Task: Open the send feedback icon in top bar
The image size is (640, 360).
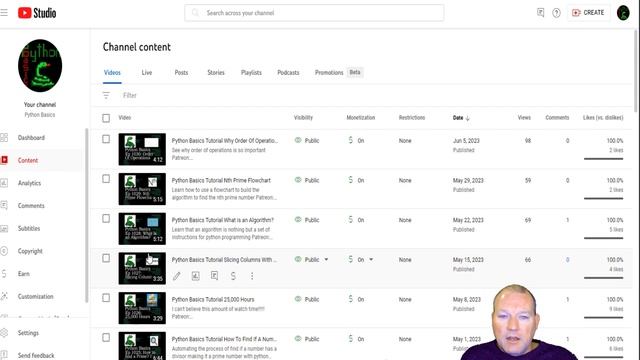Action: pos(540,13)
